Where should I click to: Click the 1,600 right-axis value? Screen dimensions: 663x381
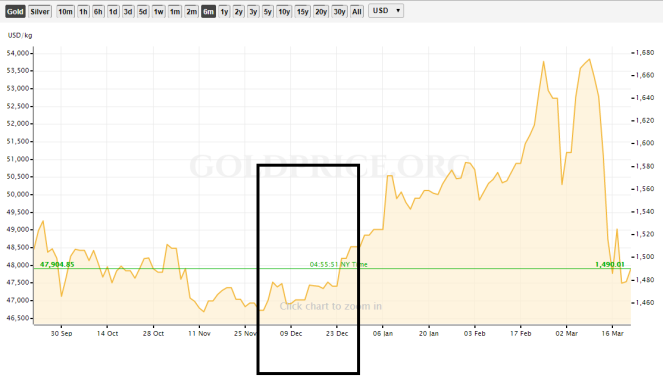pos(644,143)
